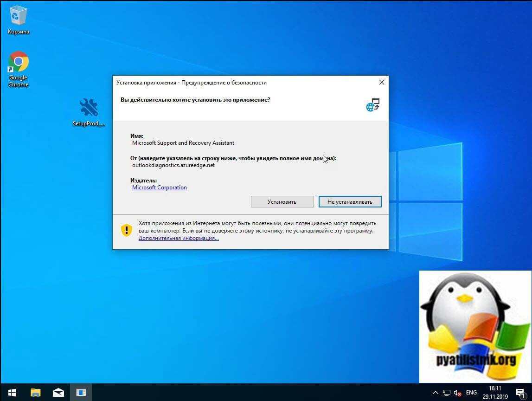Expand the hidden icons chevron in the tray
This screenshot has width=532, height=401.
point(436,392)
